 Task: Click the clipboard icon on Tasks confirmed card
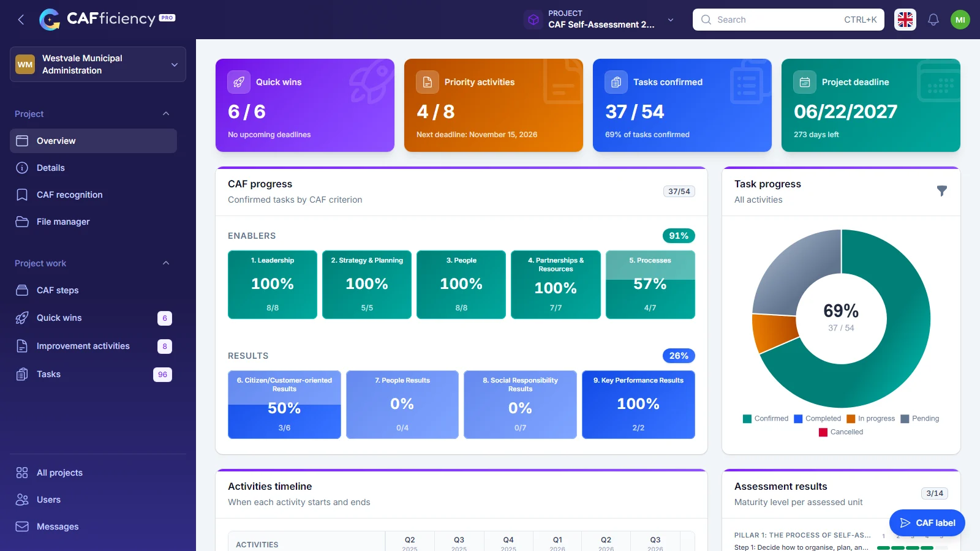click(616, 82)
